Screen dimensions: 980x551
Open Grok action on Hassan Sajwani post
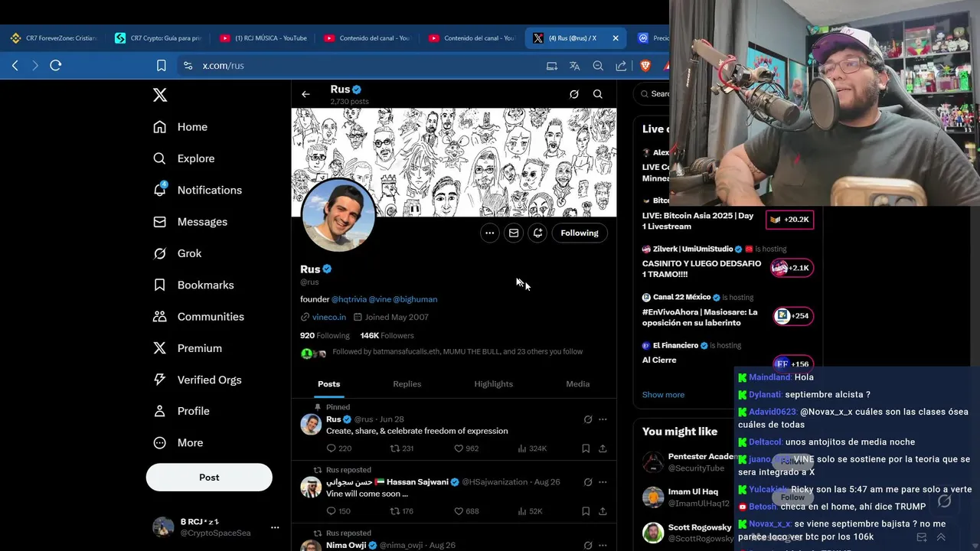pos(588,482)
